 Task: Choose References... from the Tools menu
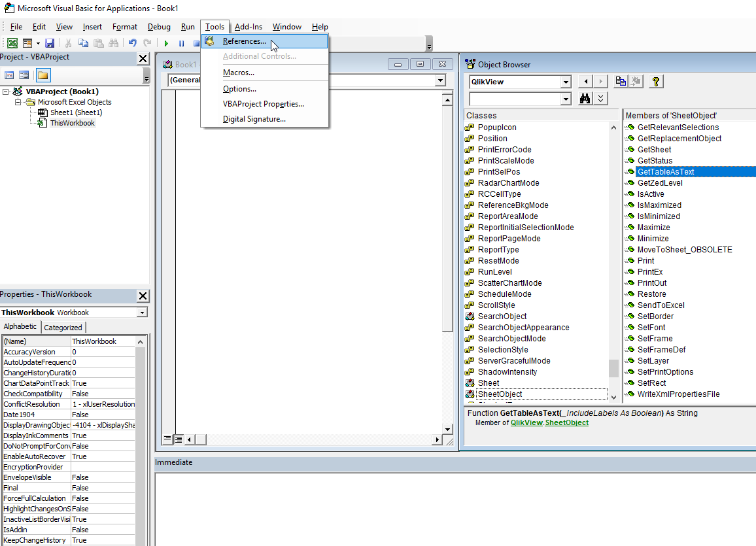click(244, 41)
